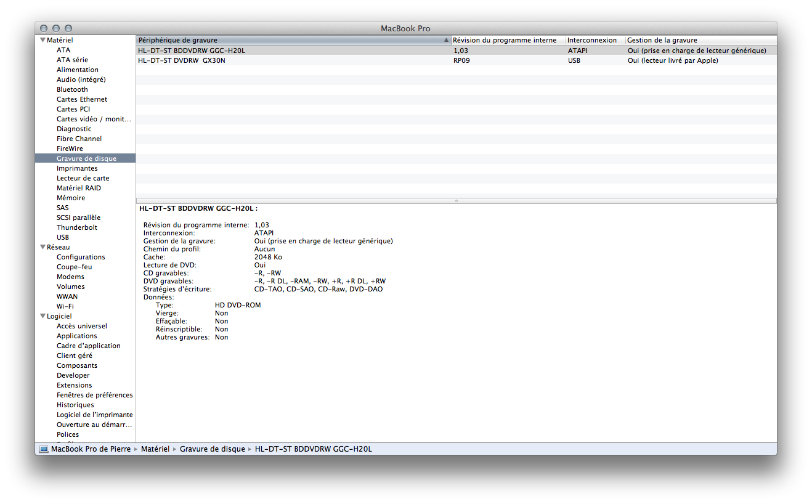Click the pane splitter divider handle
The width and height of the screenshot is (812, 504).
(x=456, y=201)
